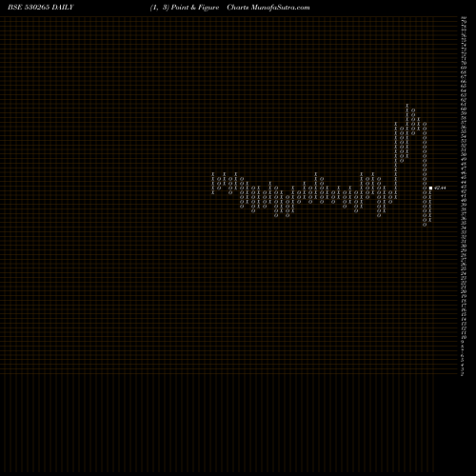Viewport: 476px width, 476px height.
Task: Click the "BSE 530265 DAILY" title text
Action: click(x=41, y=8)
